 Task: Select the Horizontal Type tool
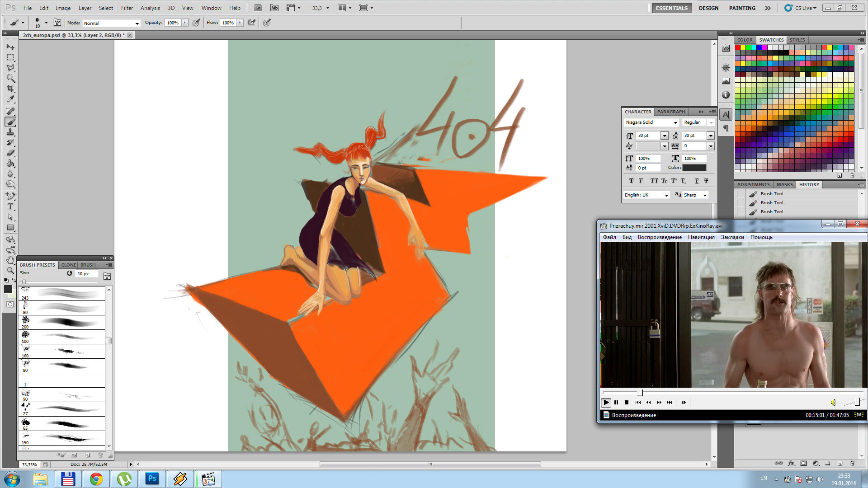pos(10,206)
